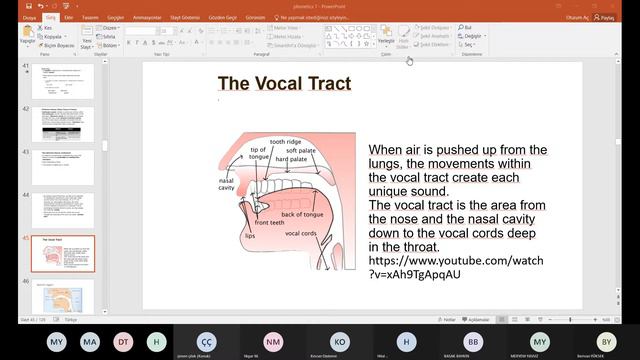Click Şekil Efektleri shape effects option

pyautogui.click(x=432, y=44)
